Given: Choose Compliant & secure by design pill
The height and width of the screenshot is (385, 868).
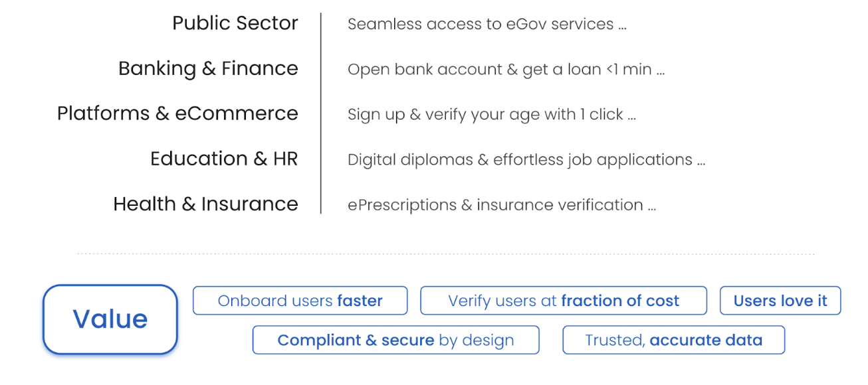Looking at the screenshot, I should tap(395, 341).
